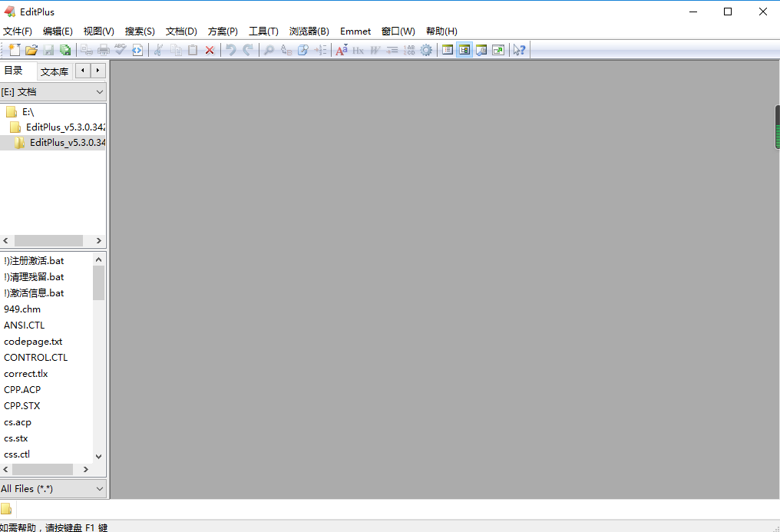Open the Hex Viewer
This screenshot has height=532, width=780.
(357, 50)
